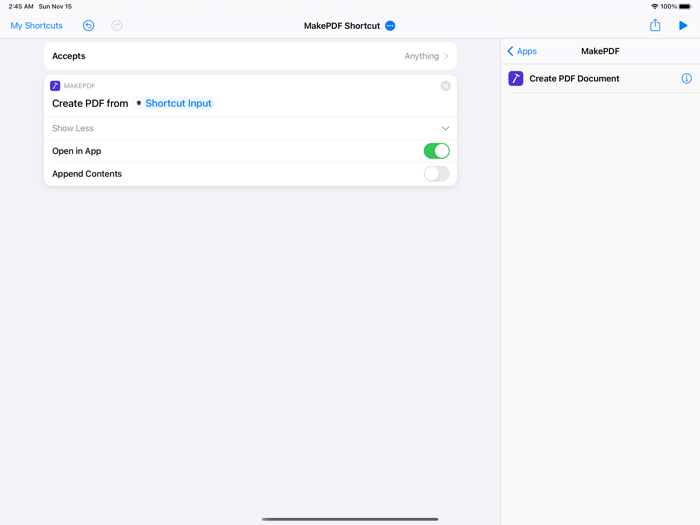The width and height of the screenshot is (700, 525).
Task: Show info for Create PDF Document
Action: click(687, 79)
